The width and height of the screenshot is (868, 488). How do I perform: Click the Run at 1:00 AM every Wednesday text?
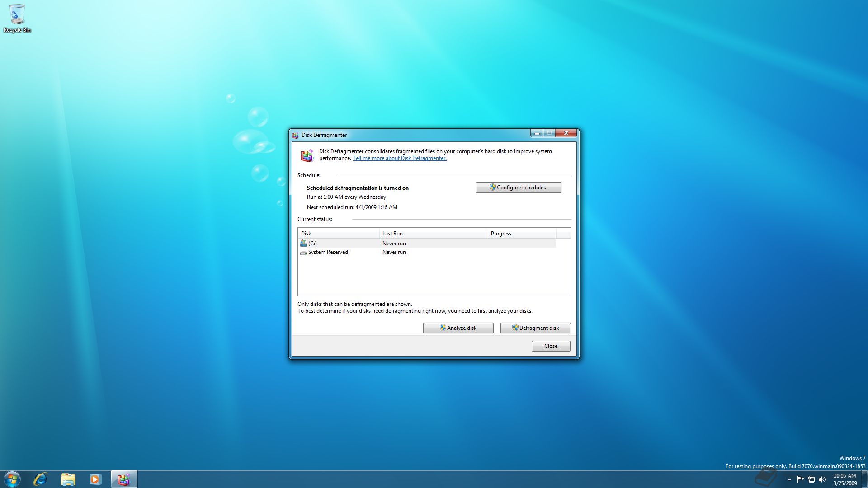point(346,197)
